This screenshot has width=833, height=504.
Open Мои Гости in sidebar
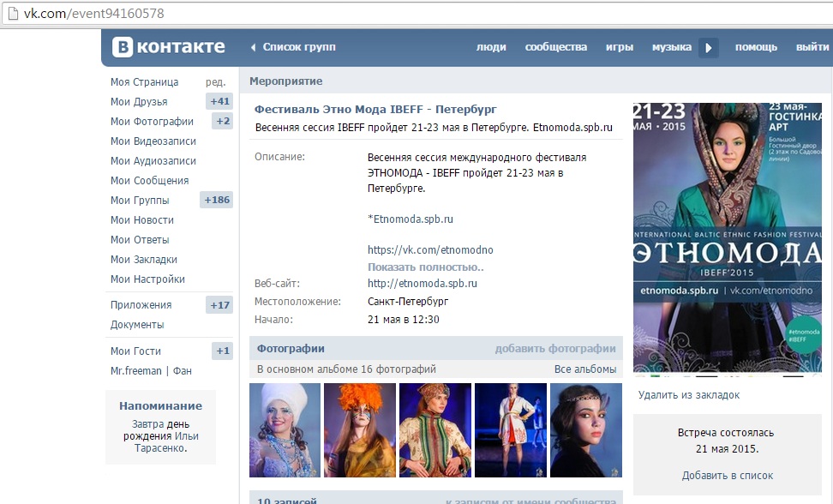pos(135,351)
